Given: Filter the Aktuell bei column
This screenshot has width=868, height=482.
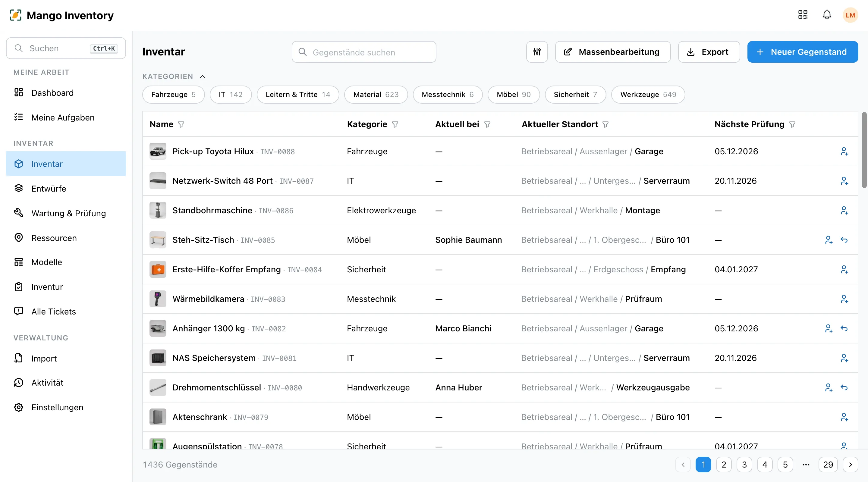Looking at the screenshot, I should pos(487,125).
